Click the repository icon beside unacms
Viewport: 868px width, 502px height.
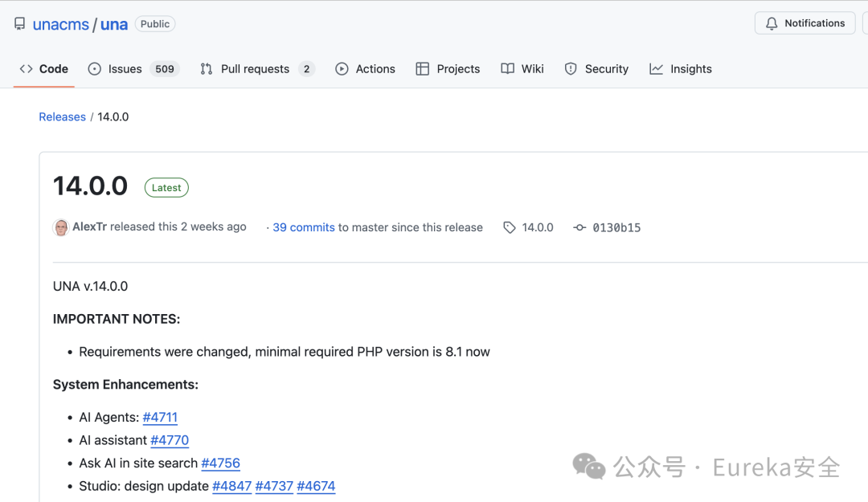click(x=20, y=24)
